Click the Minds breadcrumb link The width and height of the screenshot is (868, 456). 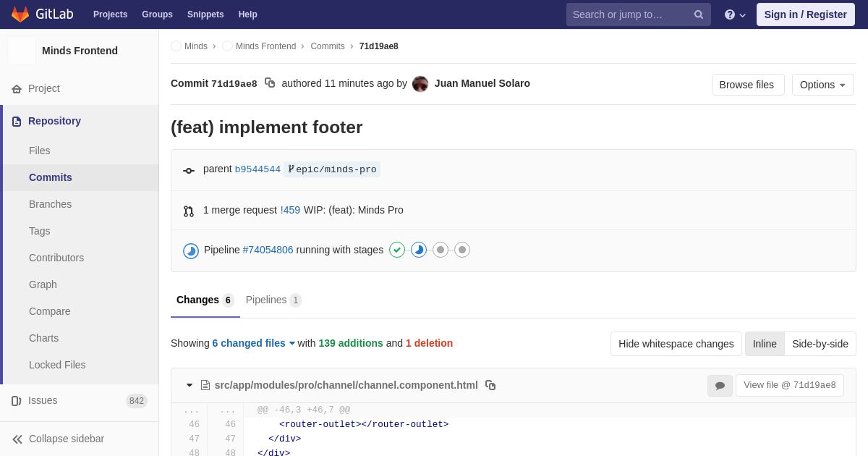point(196,46)
